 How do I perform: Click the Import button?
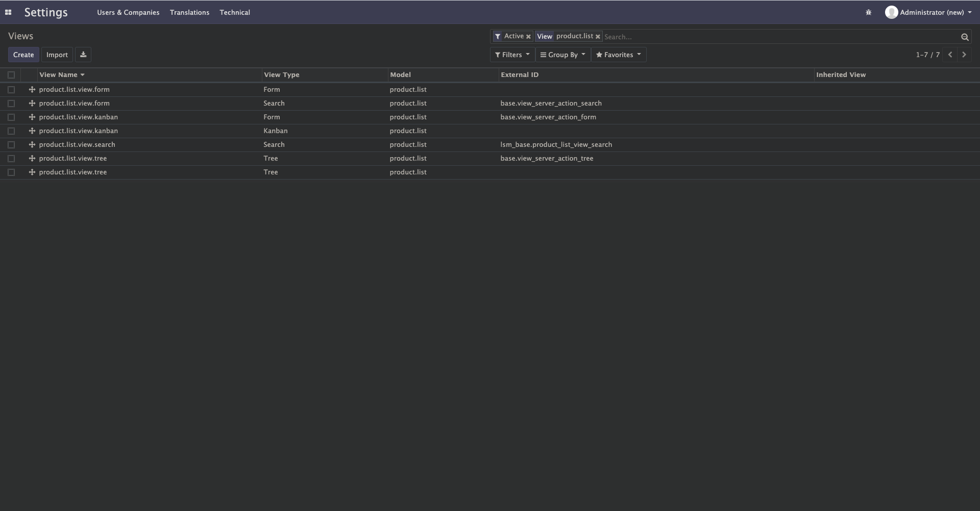(x=57, y=55)
